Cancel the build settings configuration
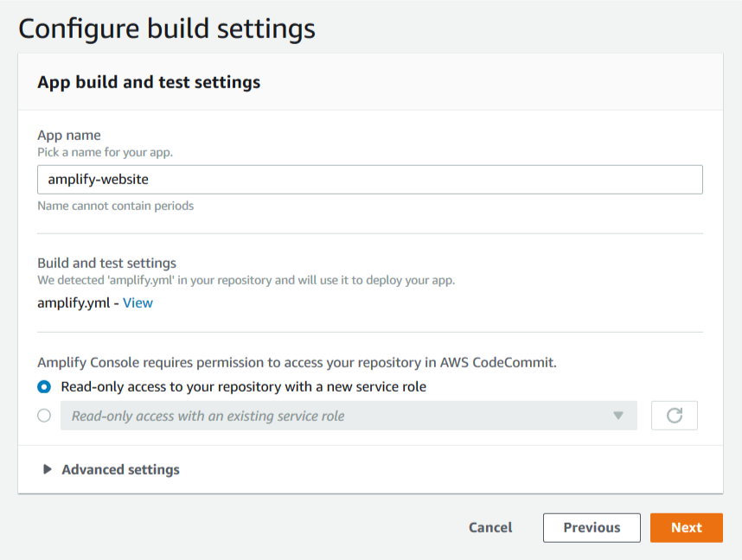 (x=489, y=527)
